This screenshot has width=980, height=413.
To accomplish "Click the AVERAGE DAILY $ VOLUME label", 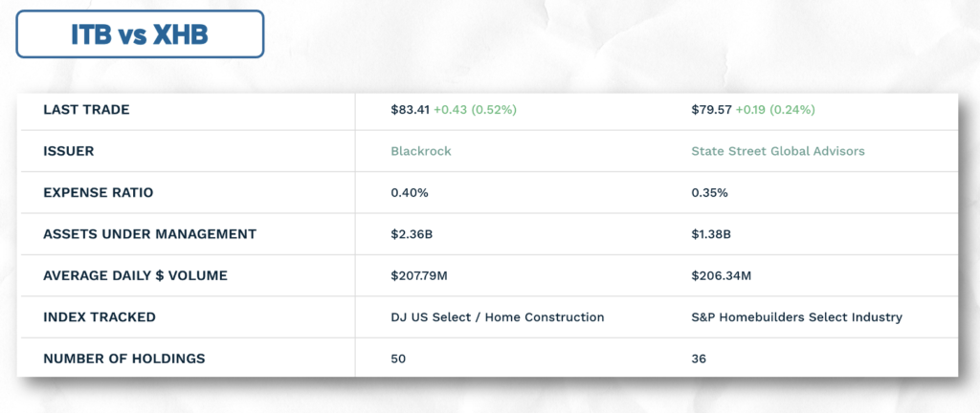I will coord(135,275).
